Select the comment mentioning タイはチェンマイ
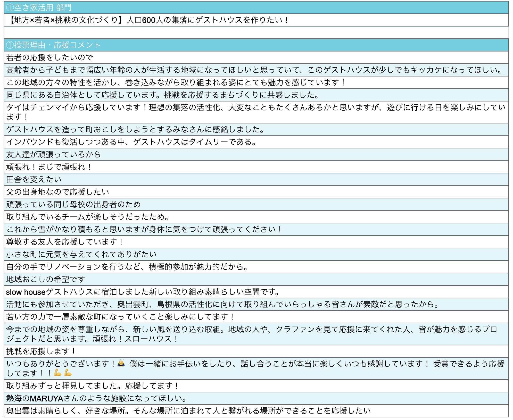Viewport: 513px width, 420px height. click(256, 112)
